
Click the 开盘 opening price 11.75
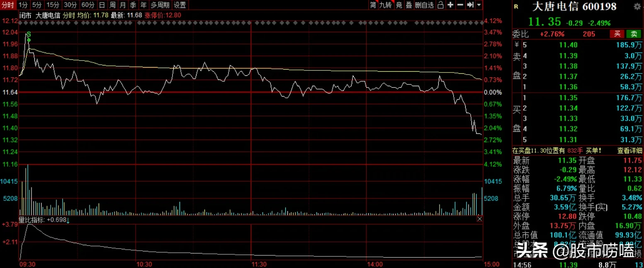point(632,161)
